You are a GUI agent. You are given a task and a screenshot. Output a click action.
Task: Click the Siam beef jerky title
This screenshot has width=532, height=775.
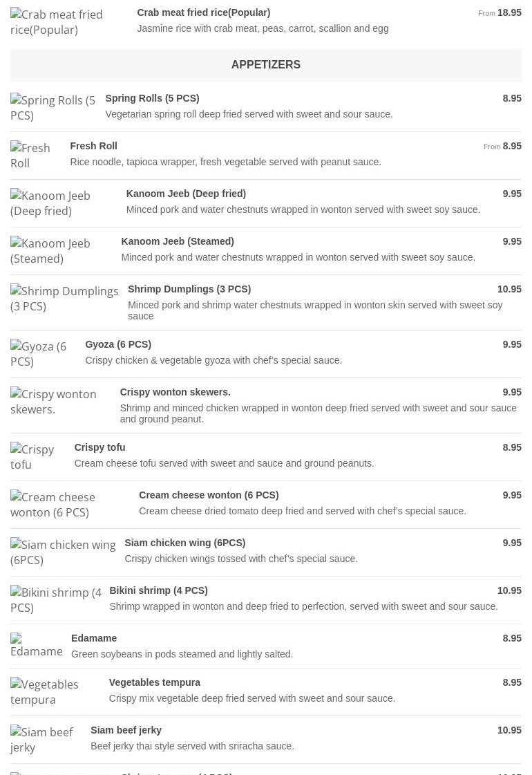click(x=126, y=730)
